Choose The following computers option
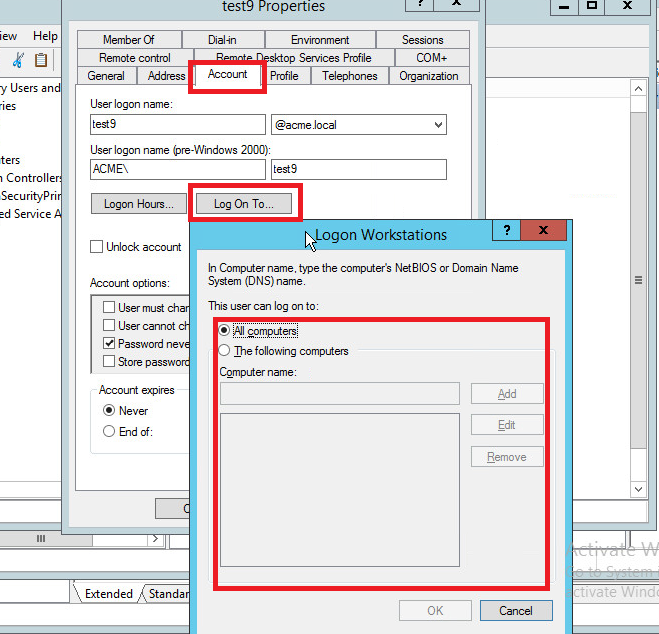The width and height of the screenshot is (659, 634). coord(224,350)
